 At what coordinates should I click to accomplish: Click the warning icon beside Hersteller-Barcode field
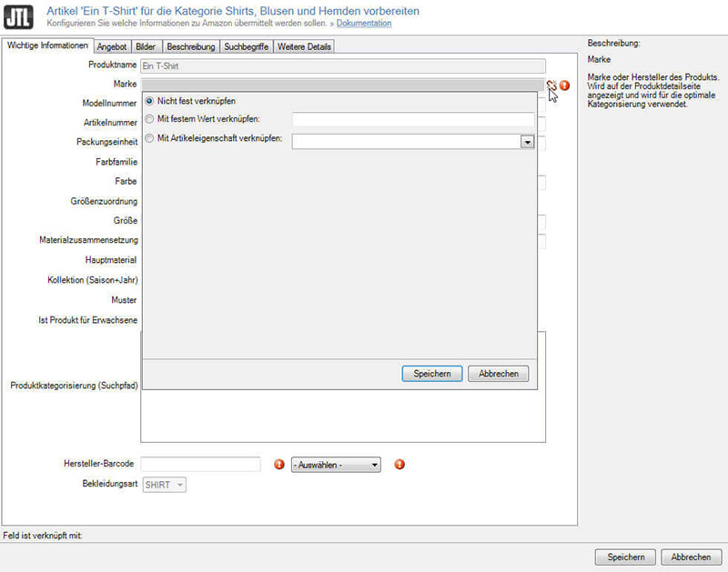coord(279,465)
